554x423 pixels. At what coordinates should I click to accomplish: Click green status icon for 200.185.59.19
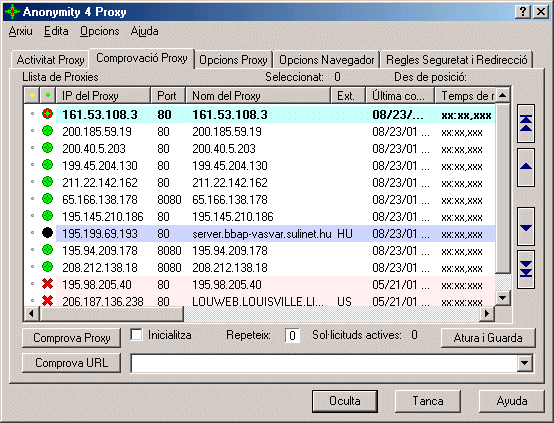coord(47,131)
